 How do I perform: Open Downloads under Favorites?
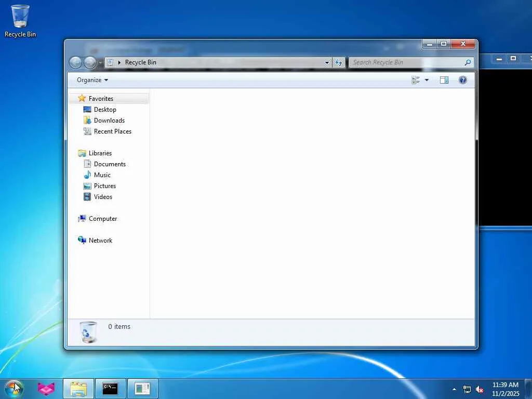[109, 121]
